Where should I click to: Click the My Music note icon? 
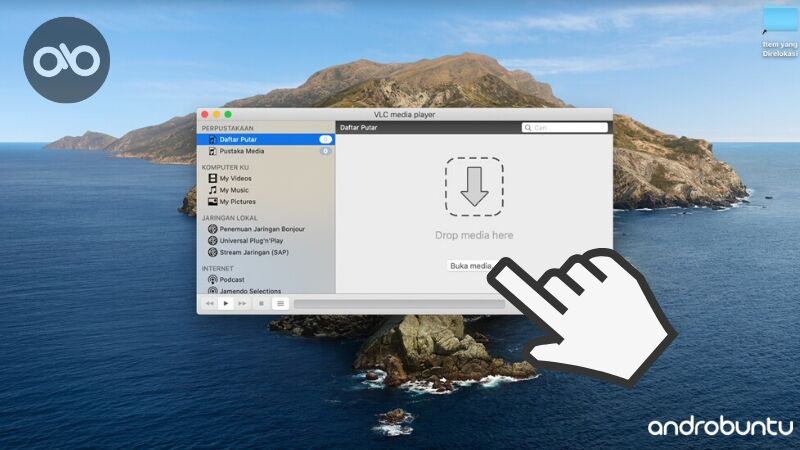click(213, 190)
